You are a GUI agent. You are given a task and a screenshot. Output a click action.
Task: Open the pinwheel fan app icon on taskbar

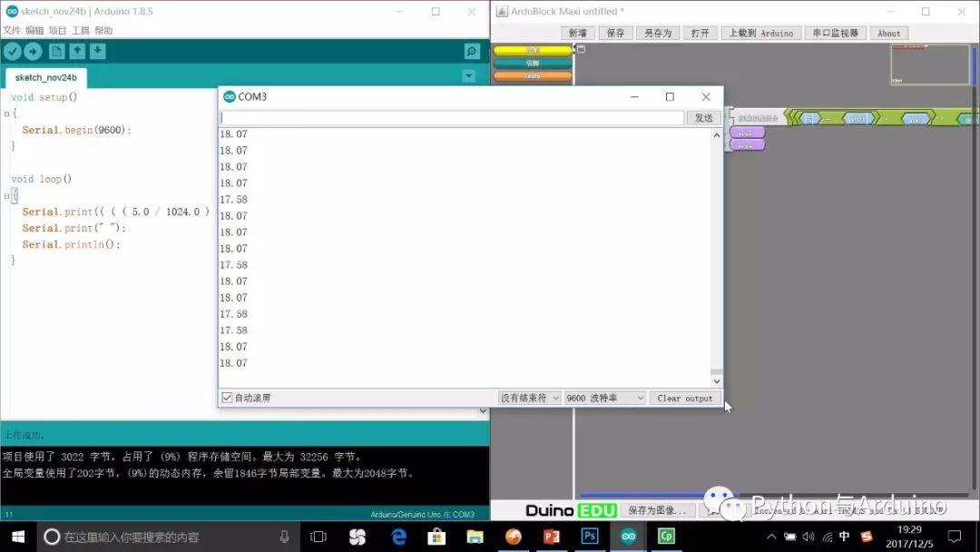(358, 537)
